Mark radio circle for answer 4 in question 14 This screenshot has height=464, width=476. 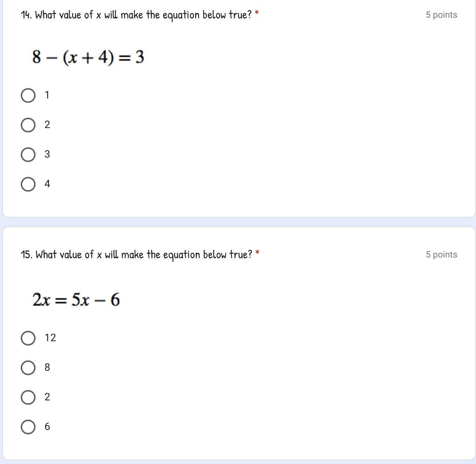(28, 184)
